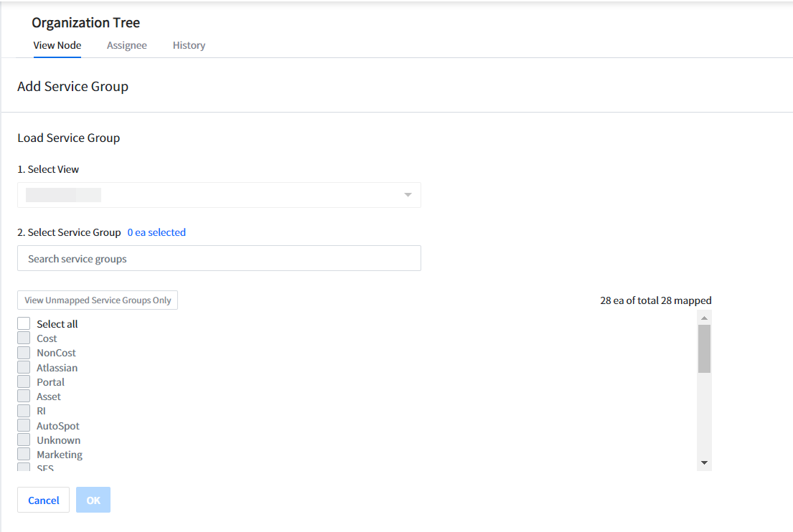
Task: Open the Select View dropdown
Action: tap(218, 195)
